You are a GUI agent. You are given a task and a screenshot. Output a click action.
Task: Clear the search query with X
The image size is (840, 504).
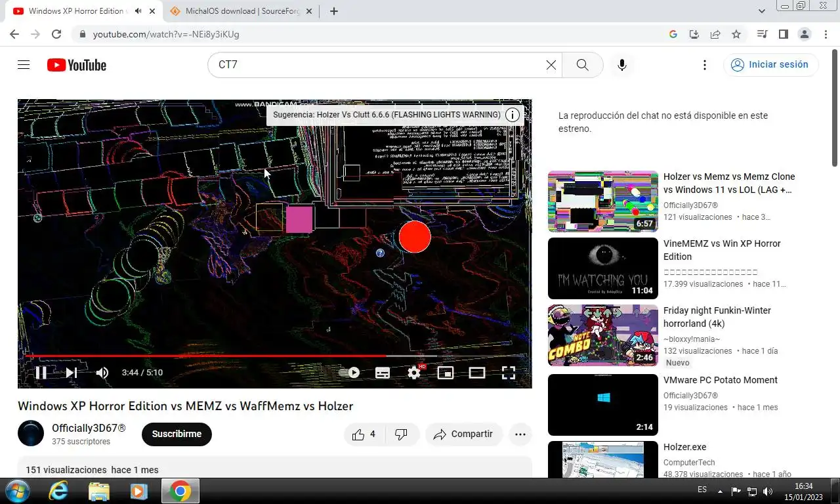pyautogui.click(x=551, y=65)
